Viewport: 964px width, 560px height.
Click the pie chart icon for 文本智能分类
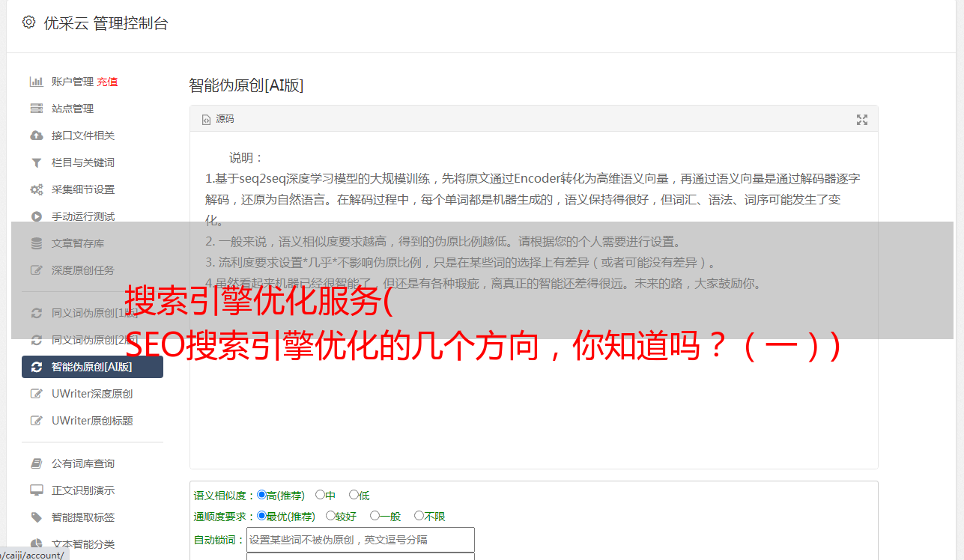[36, 544]
